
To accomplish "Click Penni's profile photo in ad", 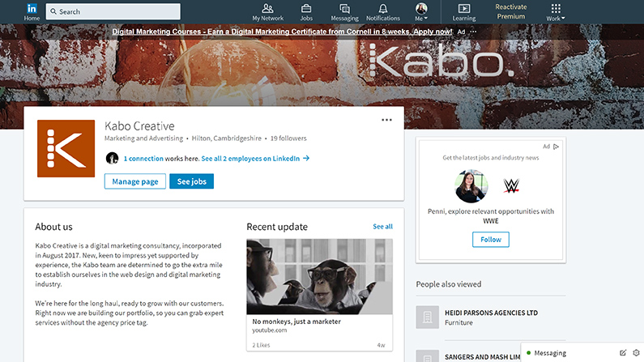I will tap(471, 186).
